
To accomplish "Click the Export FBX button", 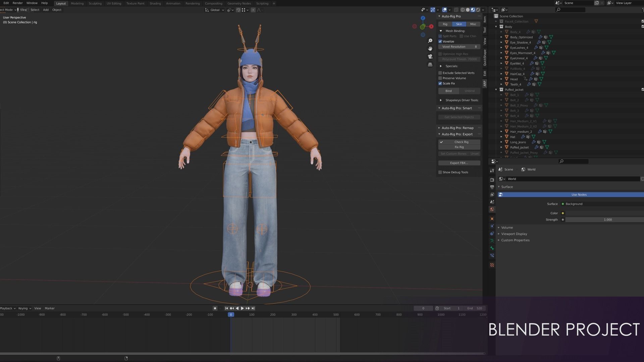I will pos(459,163).
